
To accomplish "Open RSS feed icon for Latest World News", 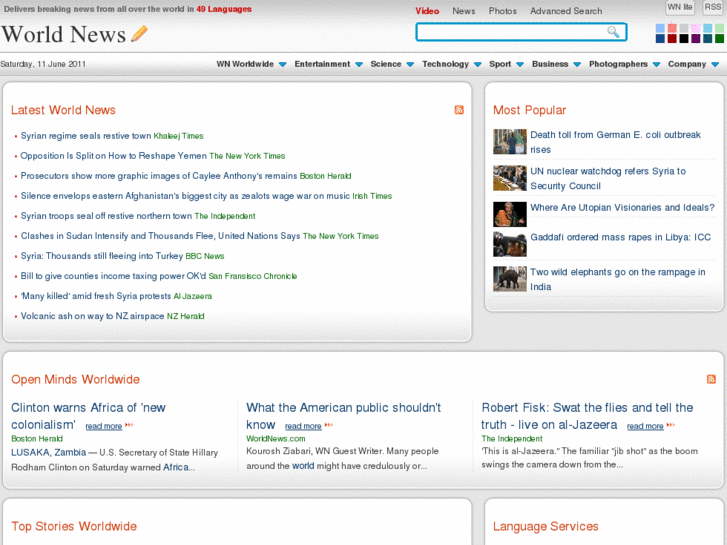I will (x=459, y=110).
